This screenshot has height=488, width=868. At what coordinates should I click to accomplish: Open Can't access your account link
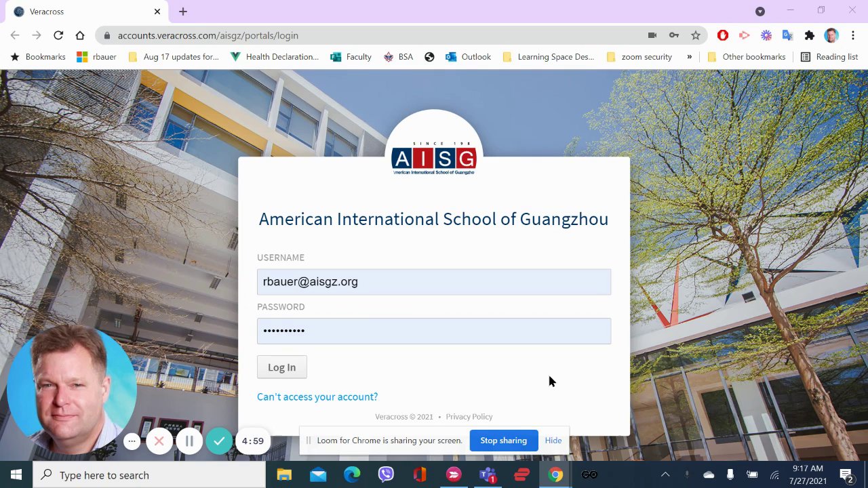click(317, 396)
